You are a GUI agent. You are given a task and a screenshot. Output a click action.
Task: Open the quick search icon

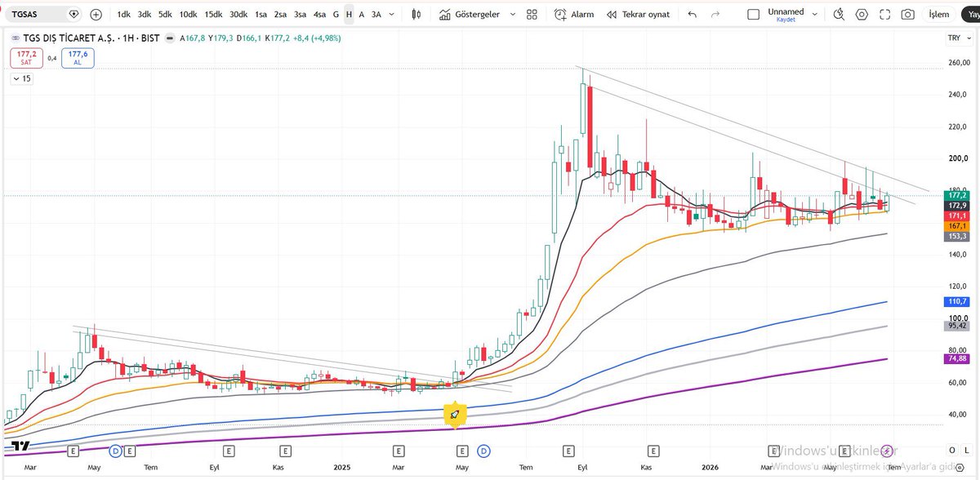point(840,14)
